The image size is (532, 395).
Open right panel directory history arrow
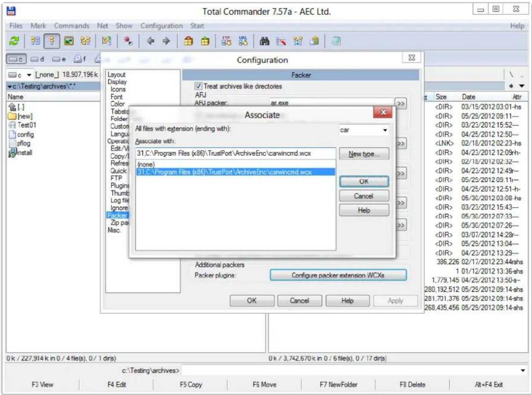(522, 86)
